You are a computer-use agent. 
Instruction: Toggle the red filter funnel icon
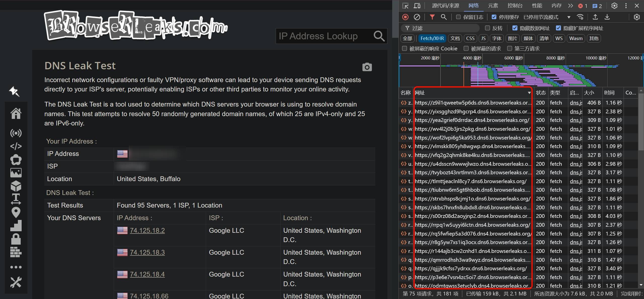pyautogui.click(x=432, y=17)
